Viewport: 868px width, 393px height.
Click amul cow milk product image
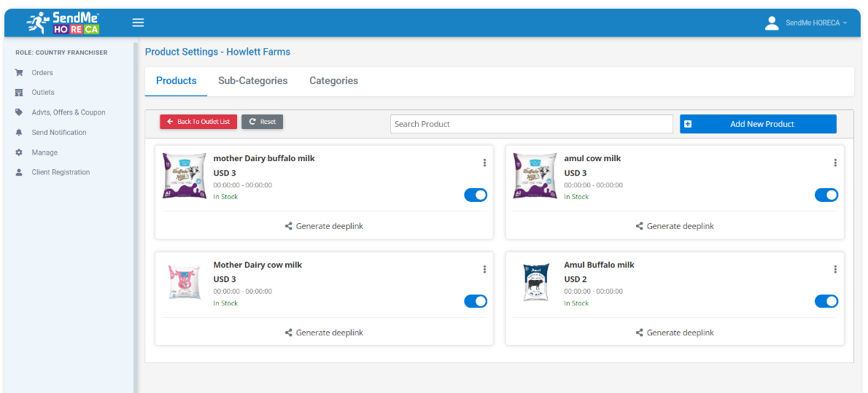(x=535, y=176)
